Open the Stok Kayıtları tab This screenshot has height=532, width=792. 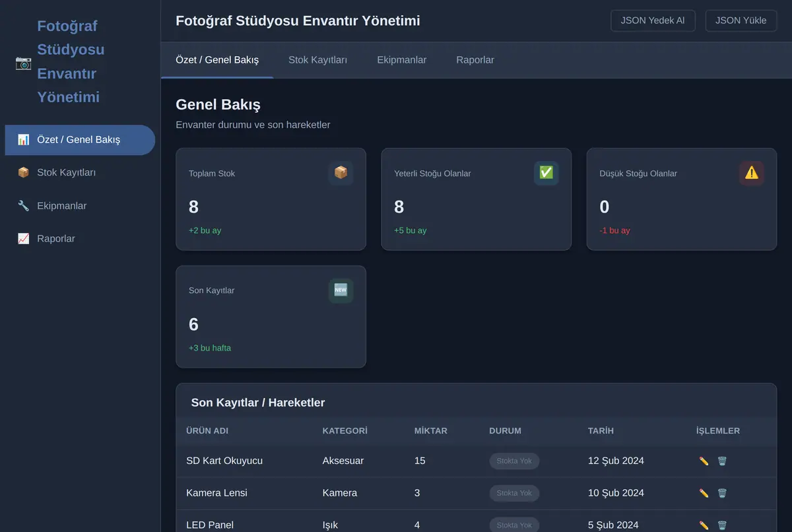(x=317, y=60)
